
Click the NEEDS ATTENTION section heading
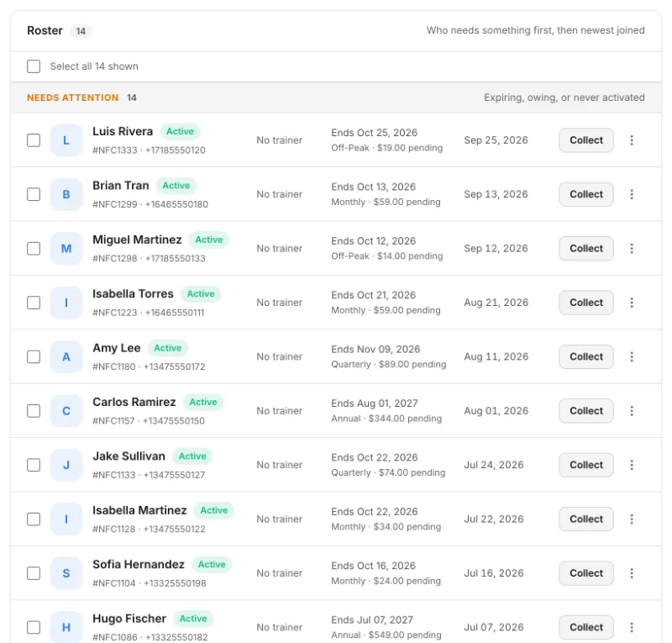pos(72,98)
